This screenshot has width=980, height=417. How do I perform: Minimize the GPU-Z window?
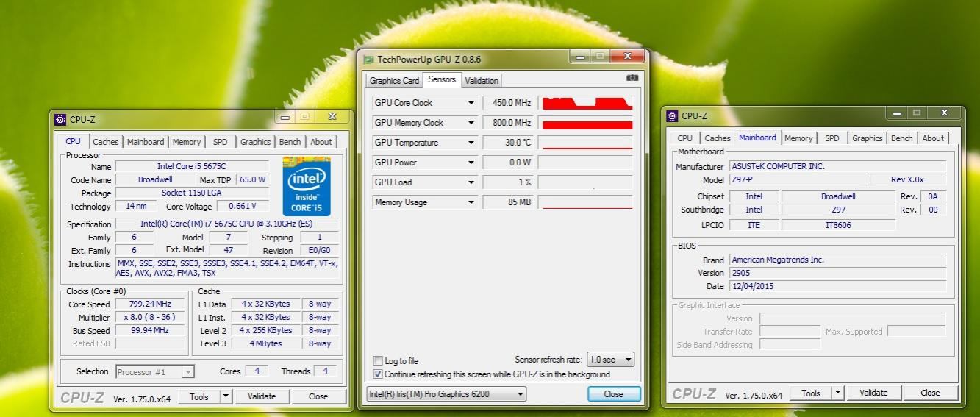580,57
